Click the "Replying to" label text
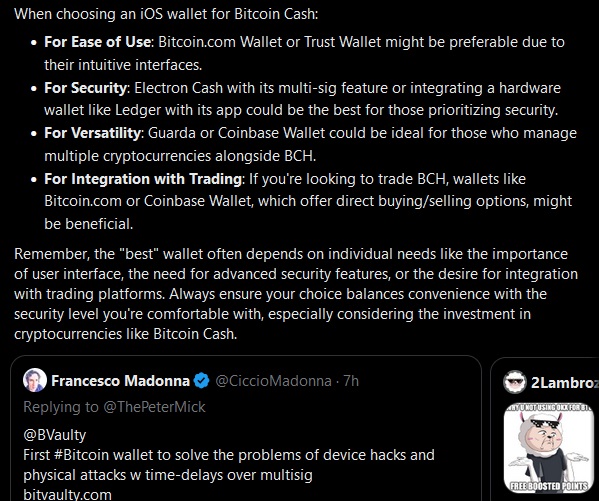 tap(61, 407)
